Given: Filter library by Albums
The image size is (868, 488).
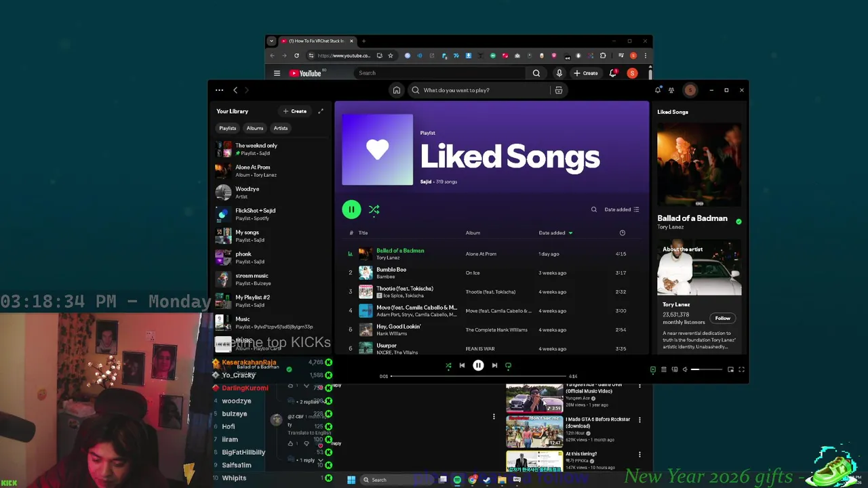Looking at the screenshot, I should click(255, 128).
